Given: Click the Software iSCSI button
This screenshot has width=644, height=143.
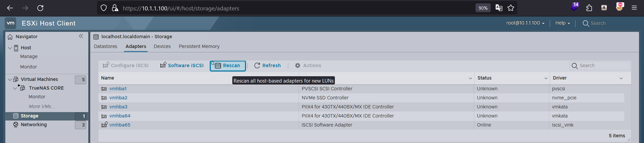Looking at the screenshot, I should (182, 65).
